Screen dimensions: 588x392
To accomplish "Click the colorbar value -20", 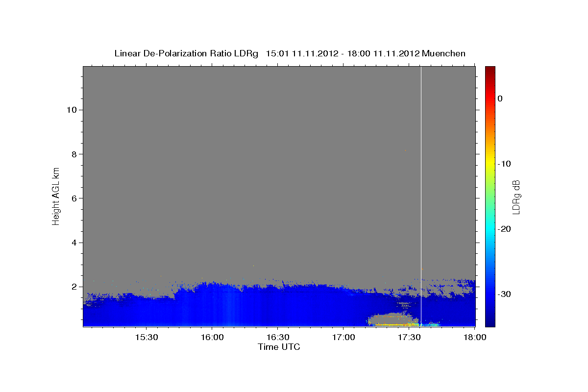I will click(x=505, y=229).
